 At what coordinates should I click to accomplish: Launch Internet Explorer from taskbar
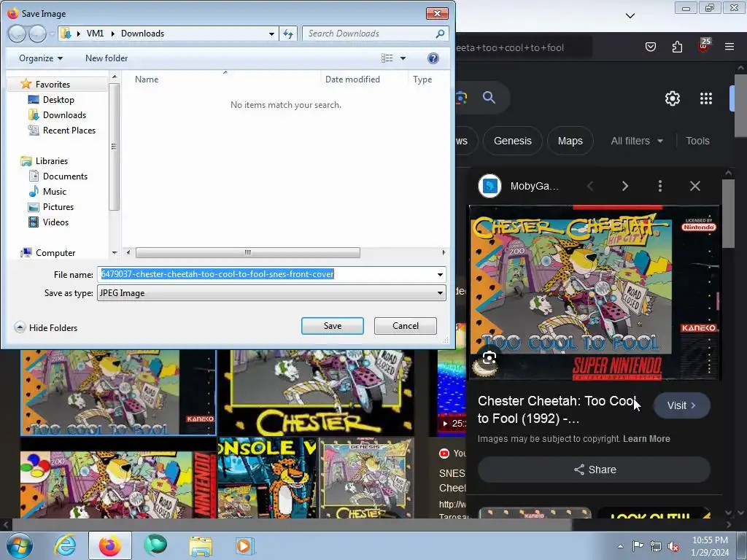point(65,545)
